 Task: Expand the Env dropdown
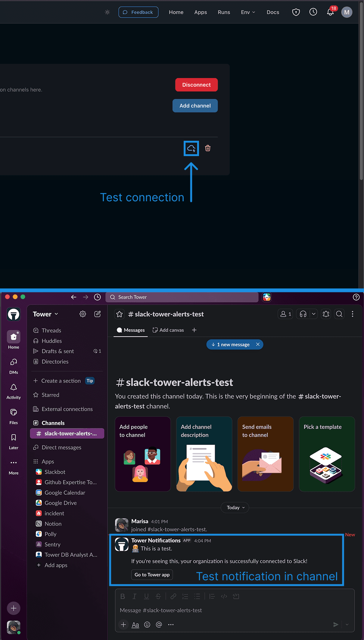pos(248,12)
